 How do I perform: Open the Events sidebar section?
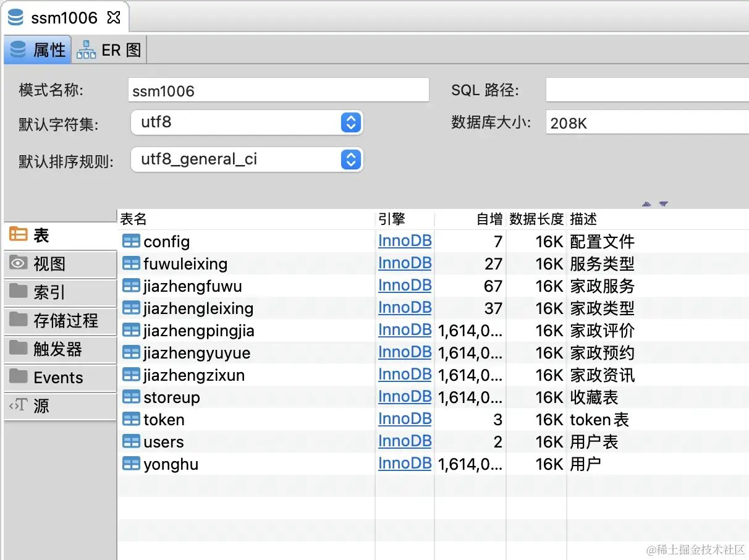60,378
